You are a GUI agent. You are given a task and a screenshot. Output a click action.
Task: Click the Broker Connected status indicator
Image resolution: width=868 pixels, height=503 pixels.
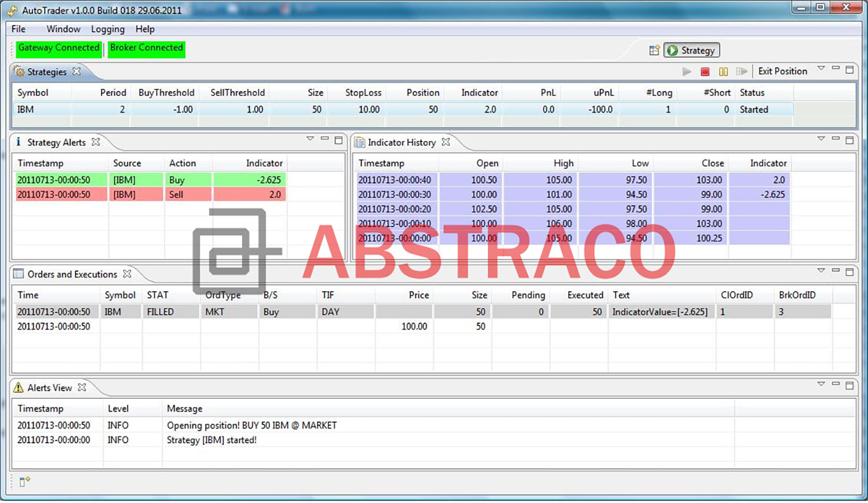(146, 48)
